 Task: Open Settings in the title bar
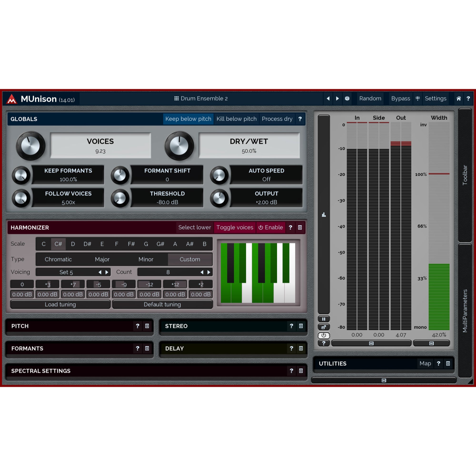(x=436, y=99)
